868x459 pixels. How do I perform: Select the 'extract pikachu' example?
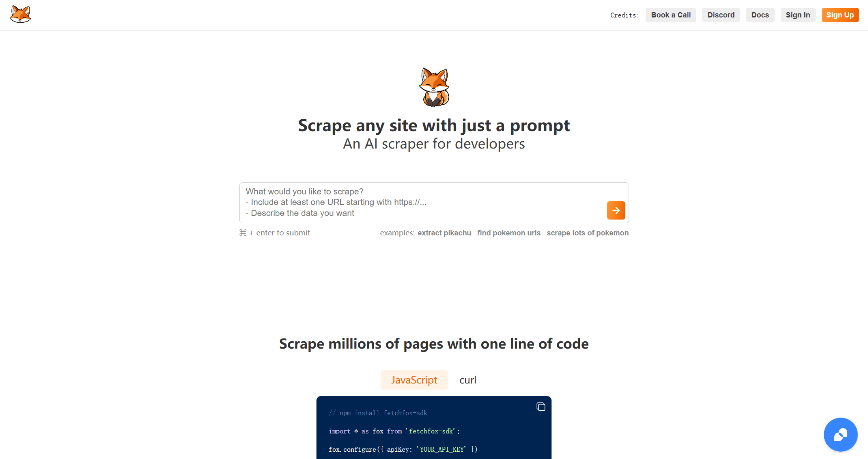pos(444,233)
